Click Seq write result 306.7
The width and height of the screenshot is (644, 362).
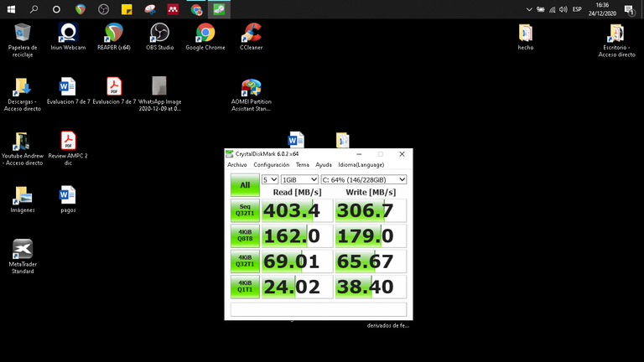coord(371,210)
